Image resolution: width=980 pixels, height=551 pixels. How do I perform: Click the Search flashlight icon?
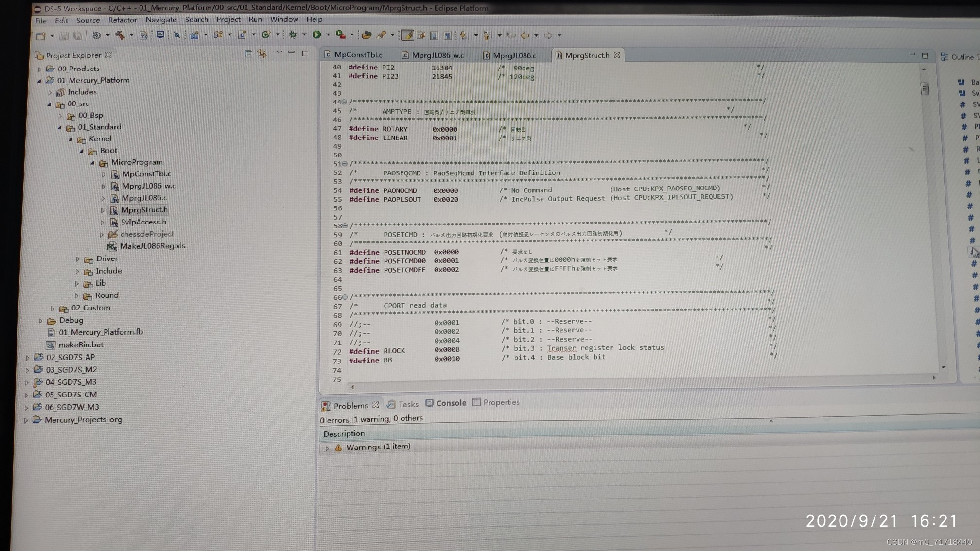point(382,35)
